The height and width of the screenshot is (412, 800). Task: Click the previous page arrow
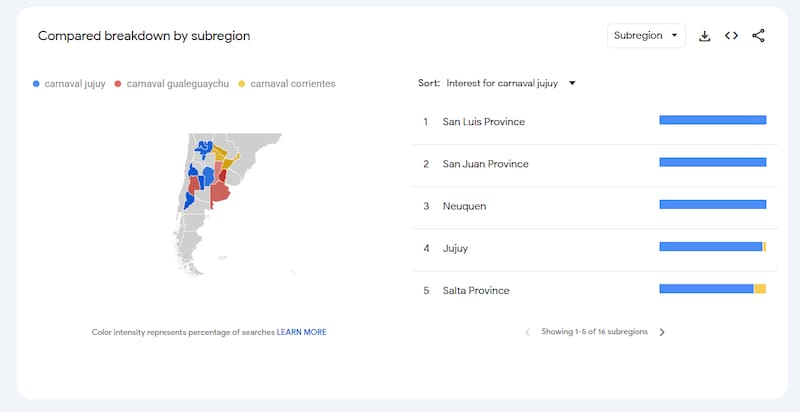point(528,332)
